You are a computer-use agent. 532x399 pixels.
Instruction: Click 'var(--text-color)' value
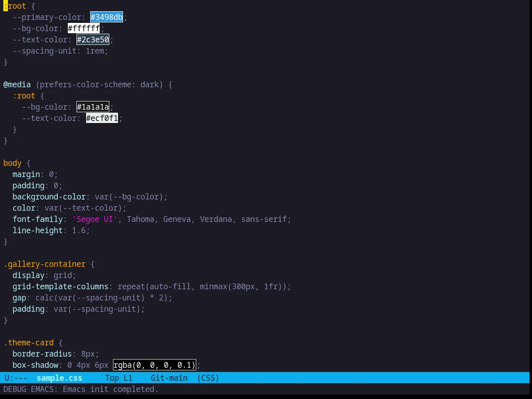click(x=83, y=208)
